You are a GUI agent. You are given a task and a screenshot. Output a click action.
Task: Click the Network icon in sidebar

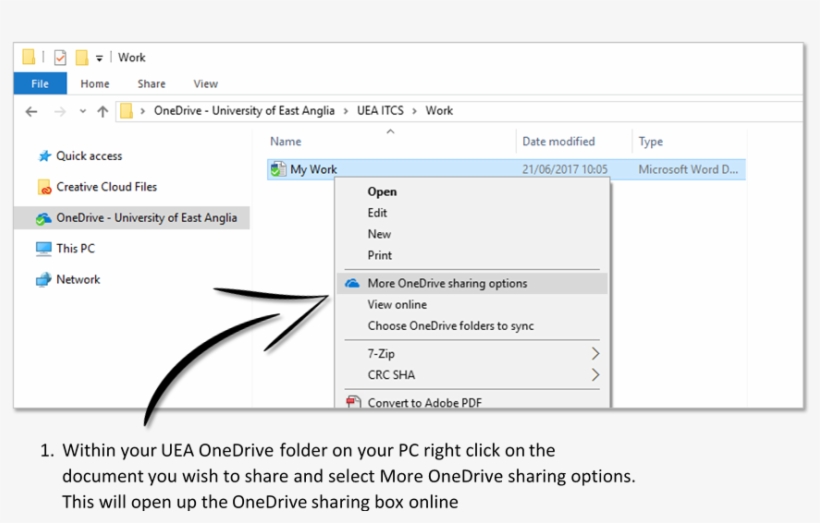[44, 280]
